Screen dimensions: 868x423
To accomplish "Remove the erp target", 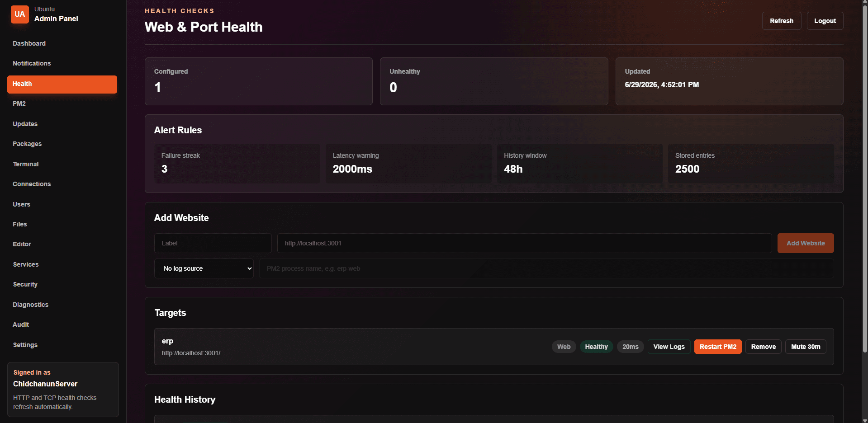I will 764,347.
